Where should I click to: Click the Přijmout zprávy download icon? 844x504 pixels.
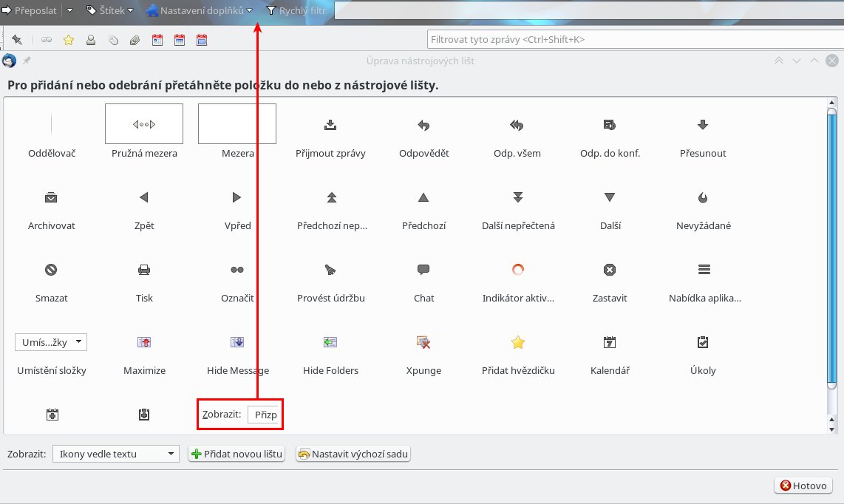pos(330,125)
